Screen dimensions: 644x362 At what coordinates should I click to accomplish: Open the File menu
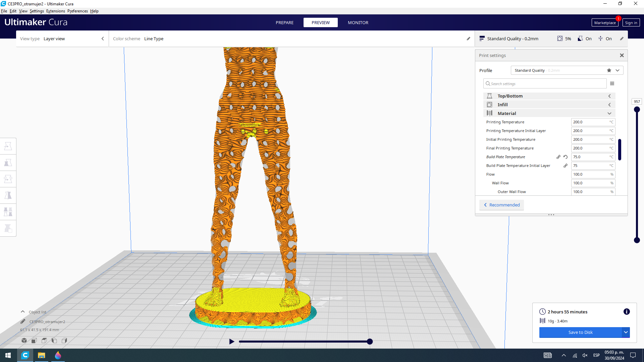coord(4,11)
